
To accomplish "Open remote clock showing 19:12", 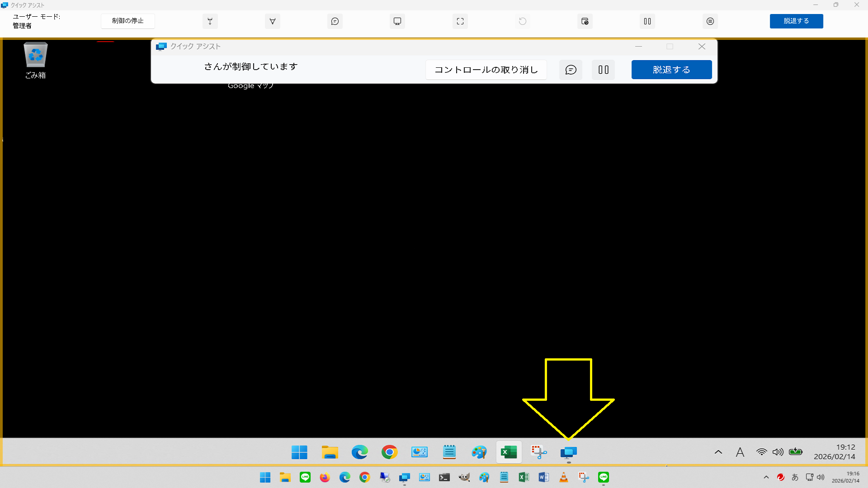I will (834, 452).
